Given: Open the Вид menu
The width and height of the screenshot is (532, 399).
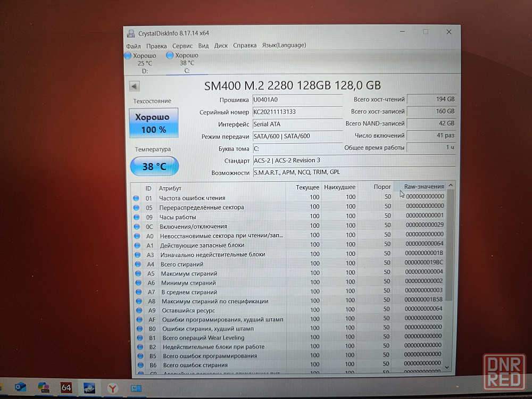Looking at the screenshot, I should (203, 45).
